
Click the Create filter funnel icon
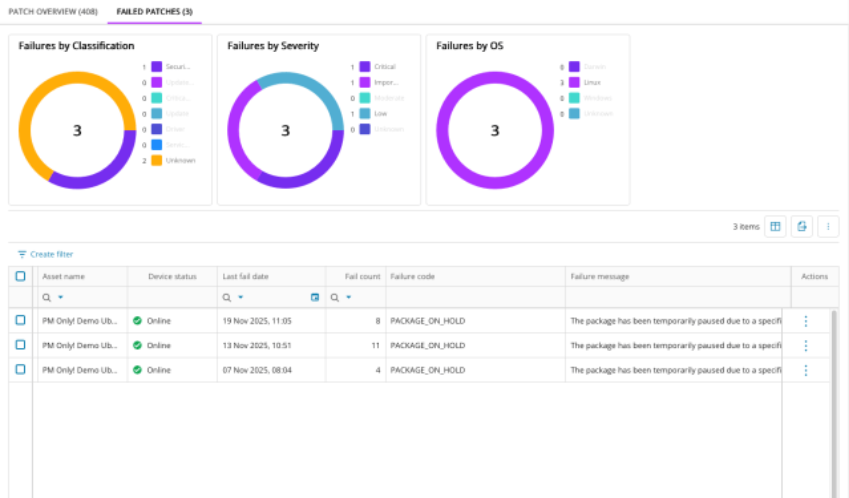click(x=22, y=255)
